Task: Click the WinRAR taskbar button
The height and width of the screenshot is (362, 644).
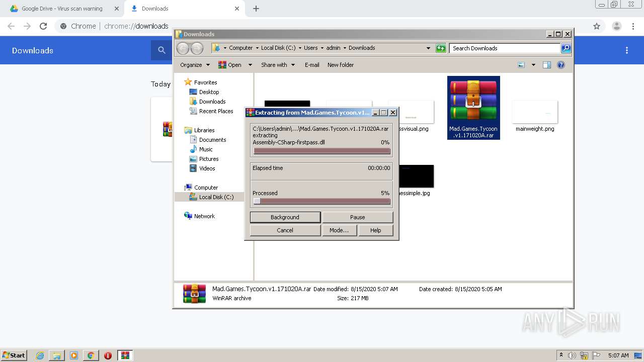Action: tap(125, 355)
